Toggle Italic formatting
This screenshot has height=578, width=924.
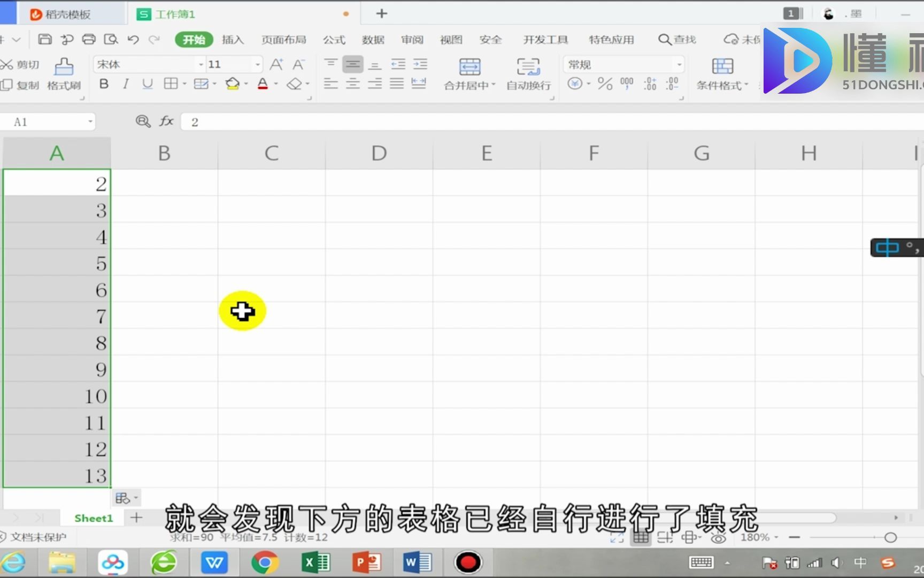(126, 84)
